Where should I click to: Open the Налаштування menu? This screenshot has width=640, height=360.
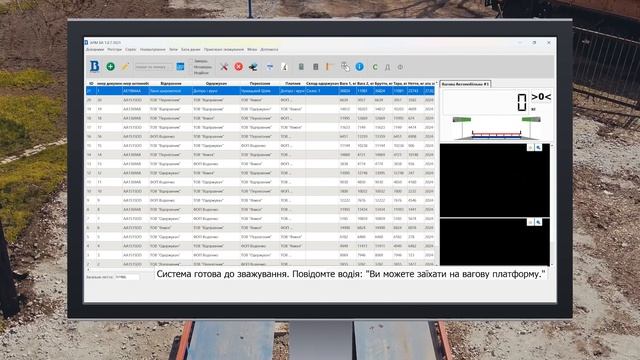tap(153, 49)
